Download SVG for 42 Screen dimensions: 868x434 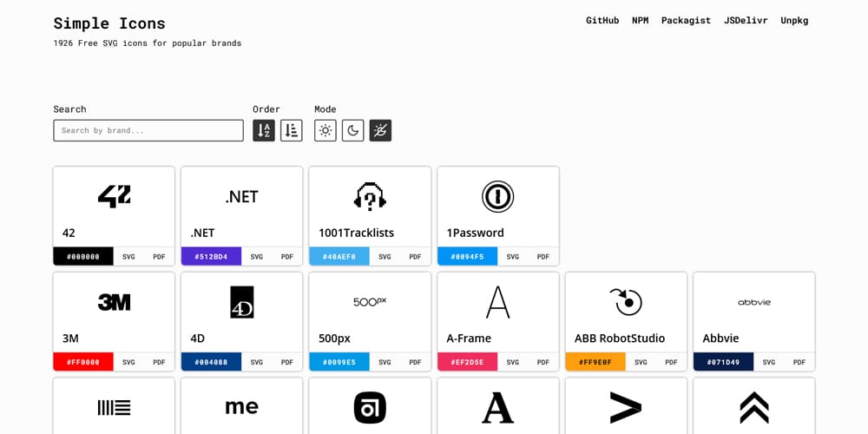[x=128, y=257]
